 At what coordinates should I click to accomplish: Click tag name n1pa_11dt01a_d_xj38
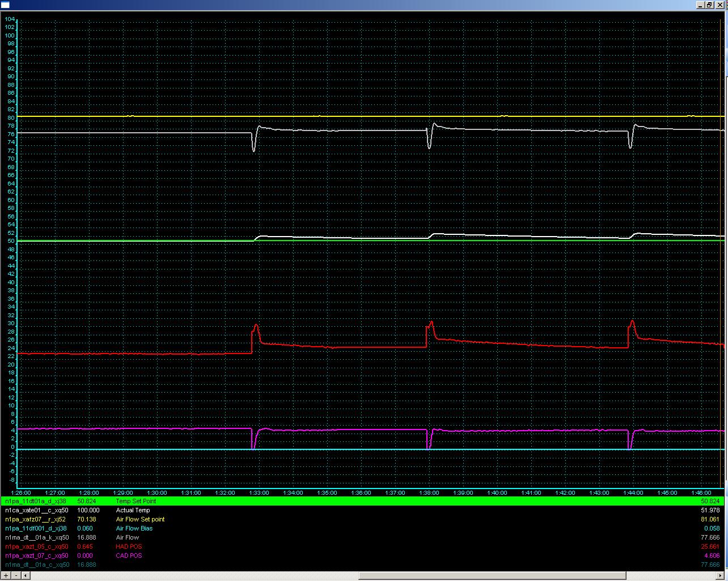tap(36, 501)
